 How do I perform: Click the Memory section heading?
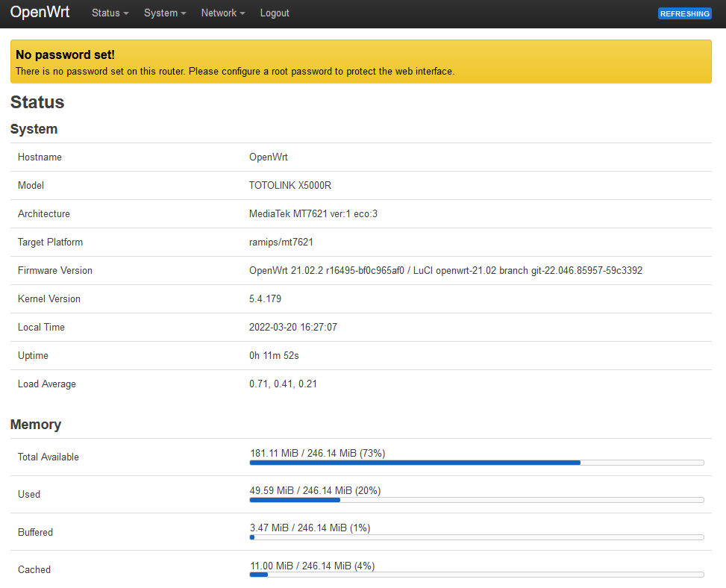click(x=36, y=424)
